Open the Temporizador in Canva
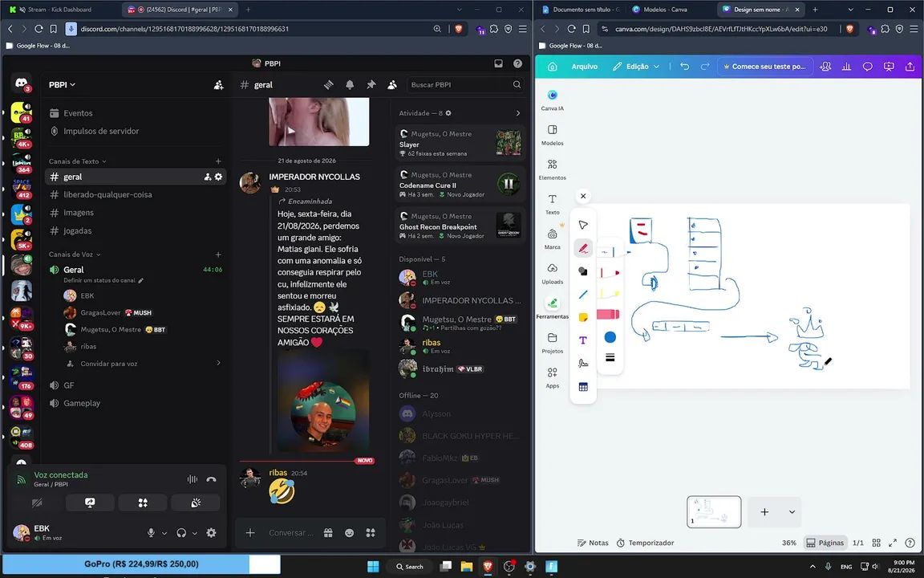924x578 pixels. tap(645, 543)
